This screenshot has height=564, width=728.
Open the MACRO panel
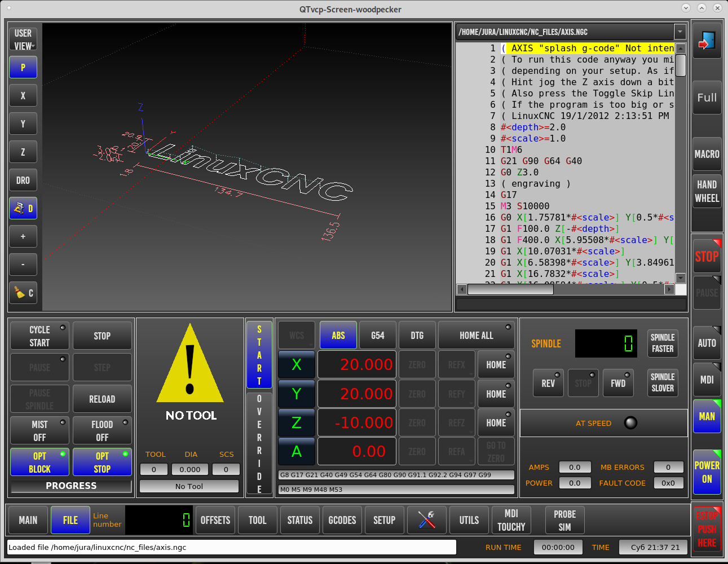click(707, 154)
